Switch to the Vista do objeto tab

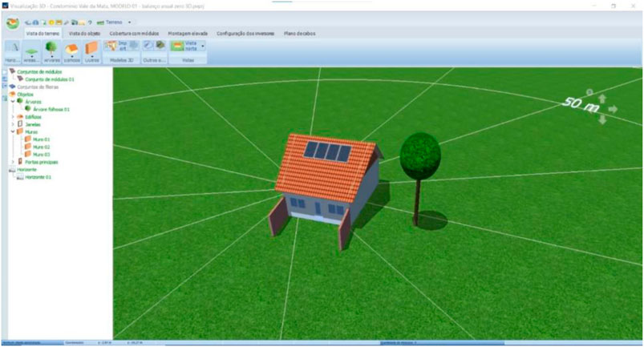tap(84, 34)
